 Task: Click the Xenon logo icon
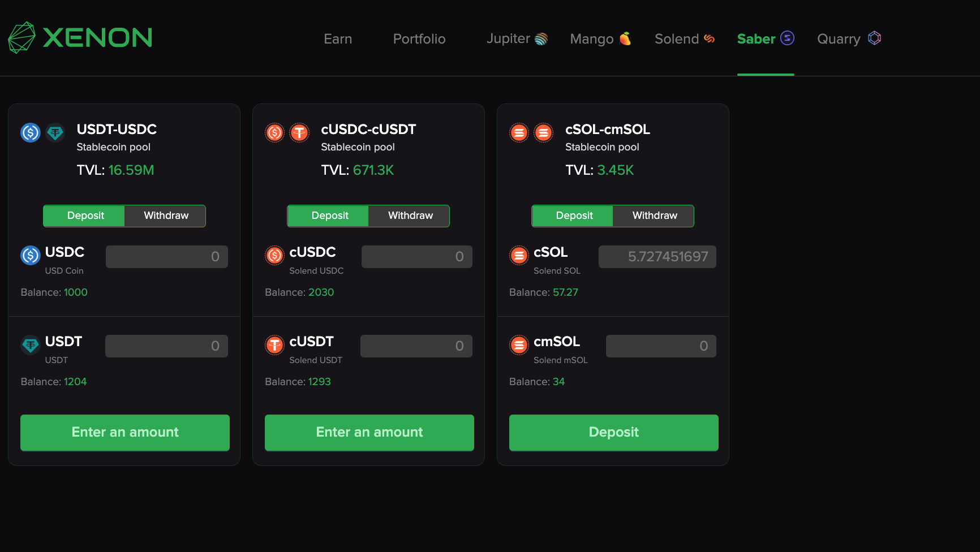coord(22,38)
